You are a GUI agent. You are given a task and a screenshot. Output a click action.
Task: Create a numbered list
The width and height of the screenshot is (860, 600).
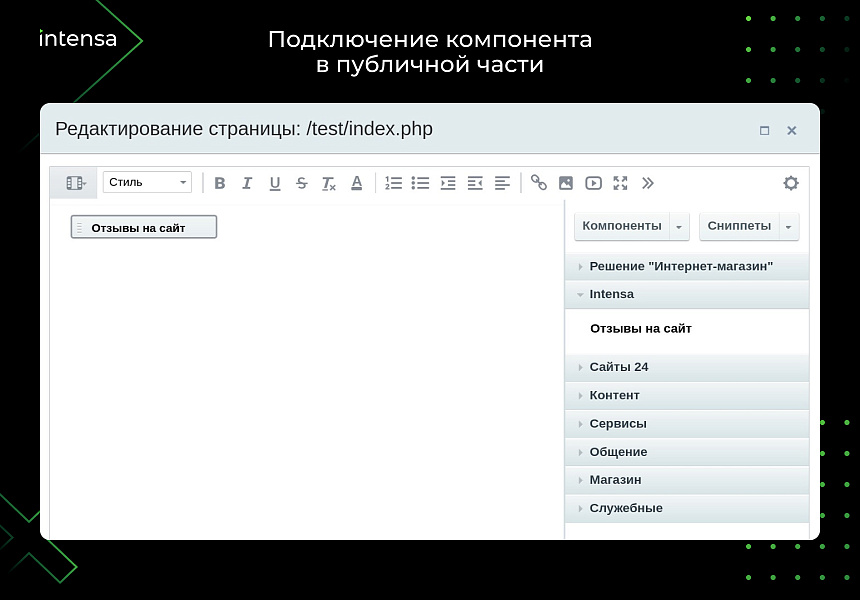(393, 183)
